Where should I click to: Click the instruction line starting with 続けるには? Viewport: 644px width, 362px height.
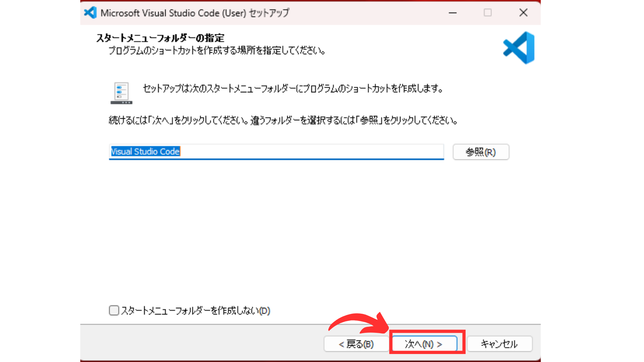point(283,120)
